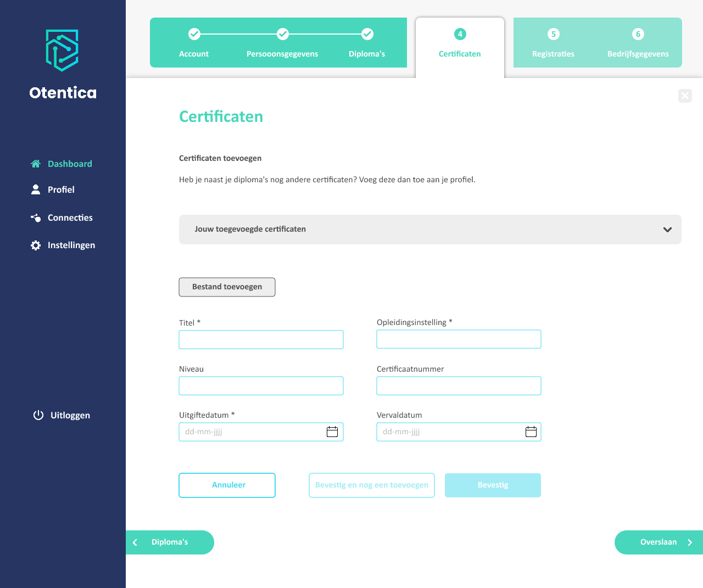This screenshot has height=588, width=703.
Task: Click step number 6 circle
Action: point(638,34)
